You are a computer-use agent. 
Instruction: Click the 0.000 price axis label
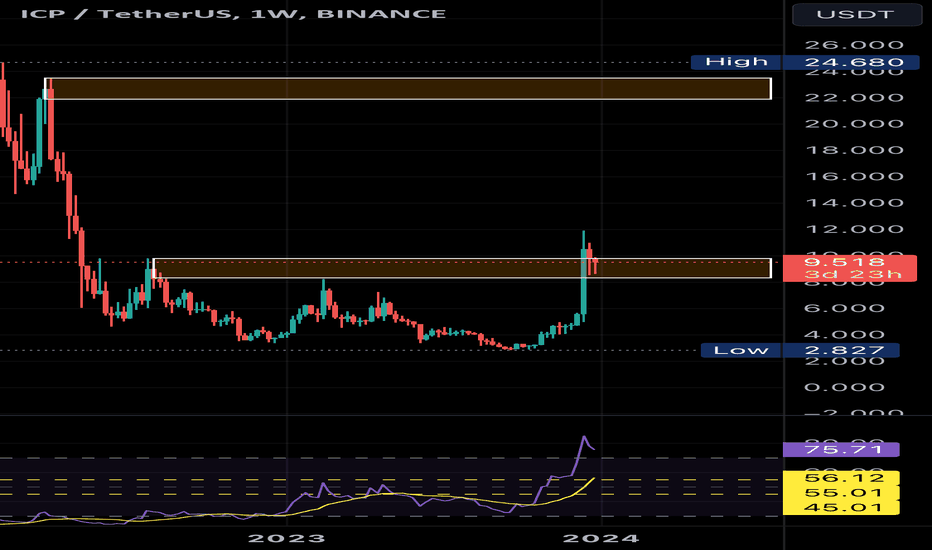point(845,387)
